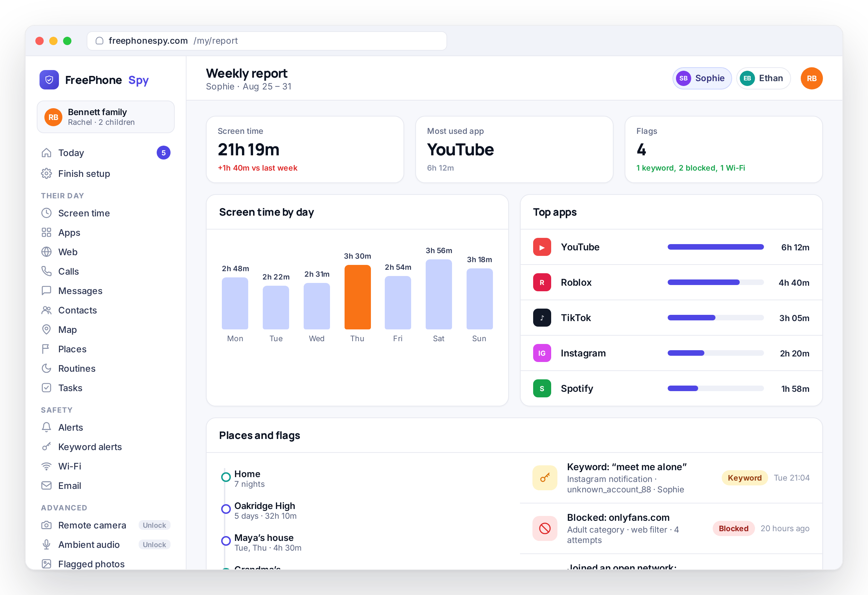Image resolution: width=868 pixels, height=595 pixels.
Task: Click the YouTube app icon
Action: [542, 247]
